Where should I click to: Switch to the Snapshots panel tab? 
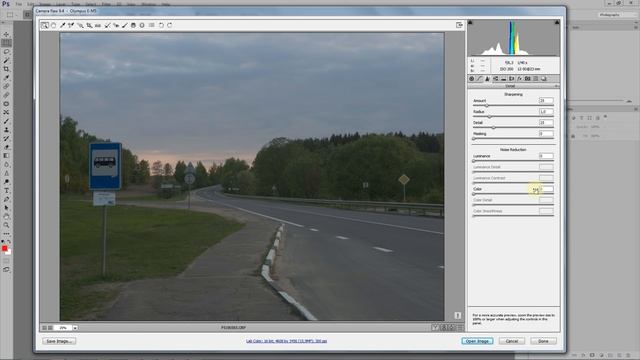pyautogui.click(x=544, y=79)
